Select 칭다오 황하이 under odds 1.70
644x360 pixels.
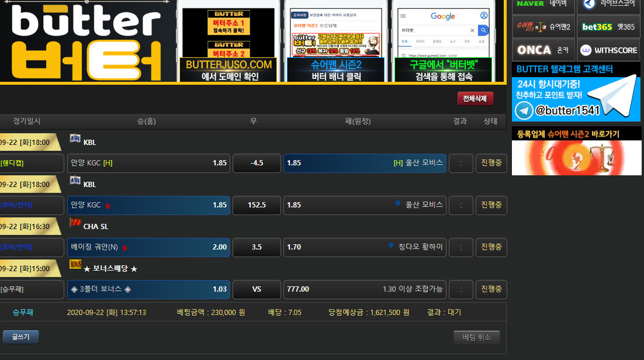click(365, 247)
